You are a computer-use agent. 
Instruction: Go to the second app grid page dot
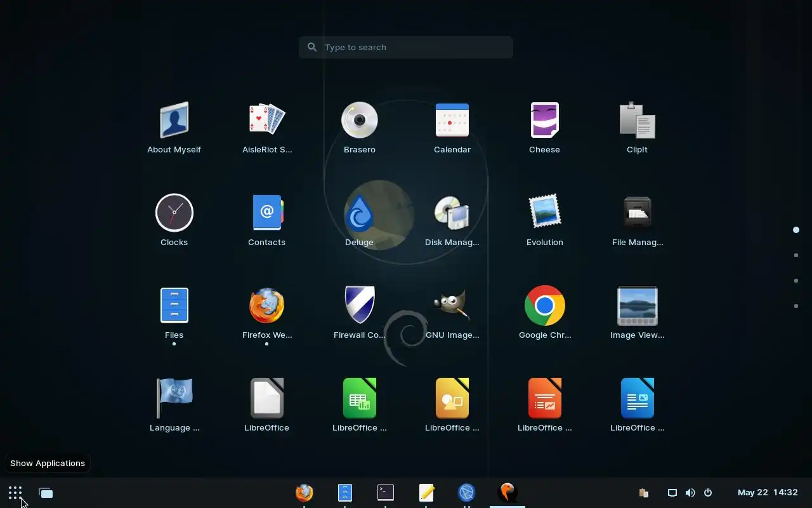click(796, 255)
